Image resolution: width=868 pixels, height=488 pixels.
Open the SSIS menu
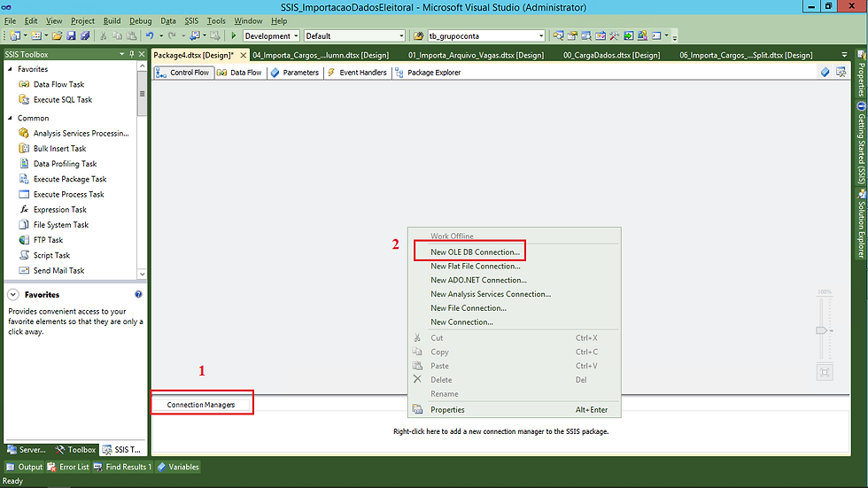click(x=191, y=21)
